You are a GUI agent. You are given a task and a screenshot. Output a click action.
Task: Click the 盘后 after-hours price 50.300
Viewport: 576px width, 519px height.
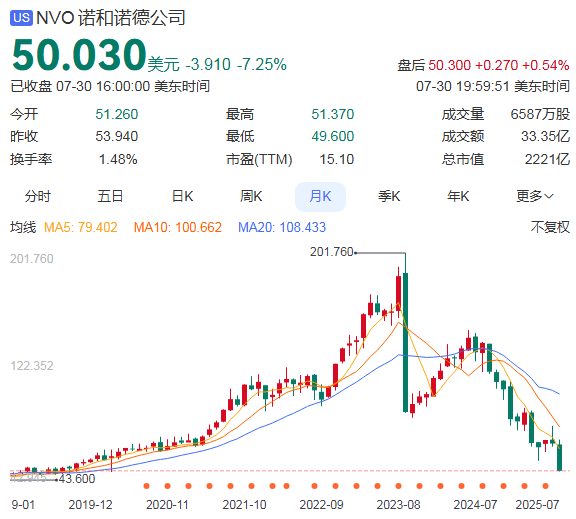tap(450, 65)
